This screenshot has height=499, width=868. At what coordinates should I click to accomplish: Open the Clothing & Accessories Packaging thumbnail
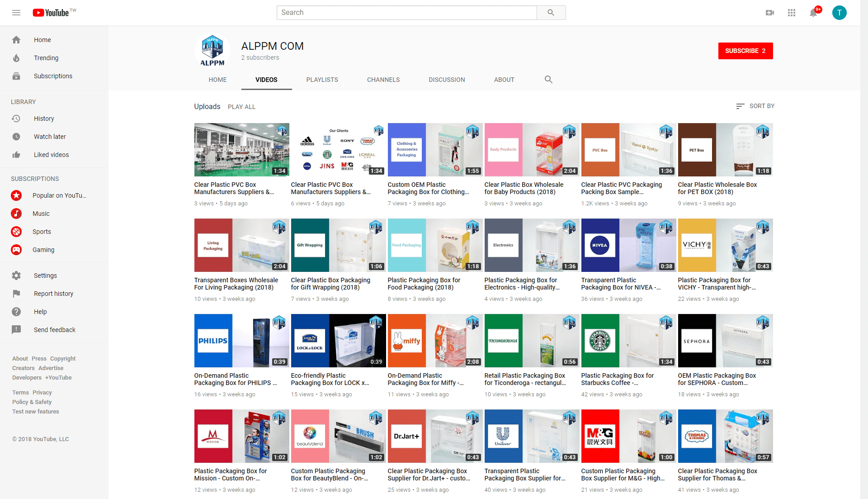point(435,150)
